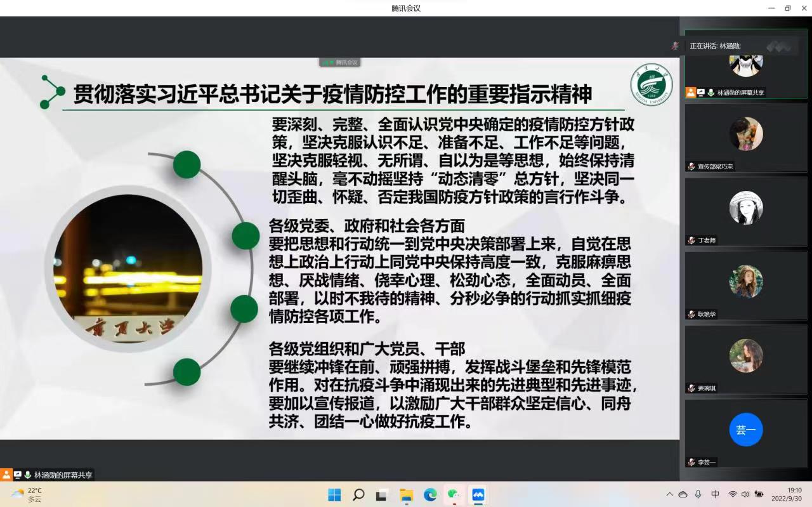Open the weather widget showing 22°C
Viewport: 812px width, 507px height.
pos(27,494)
